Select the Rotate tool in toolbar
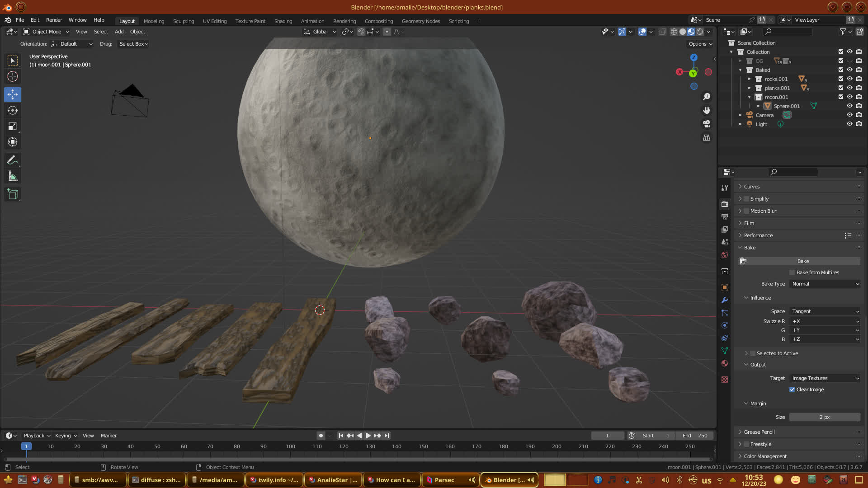 click(13, 111)
